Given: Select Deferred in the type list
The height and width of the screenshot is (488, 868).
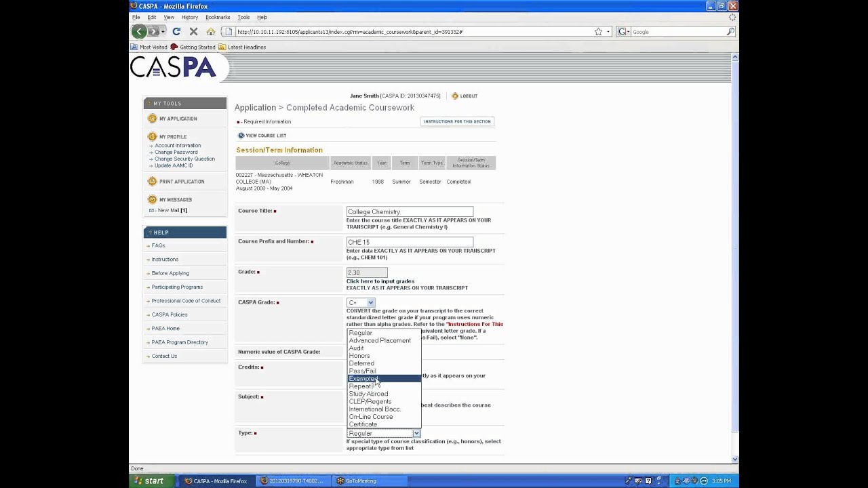Looking at the screenshot, I should tap(384, 363).
